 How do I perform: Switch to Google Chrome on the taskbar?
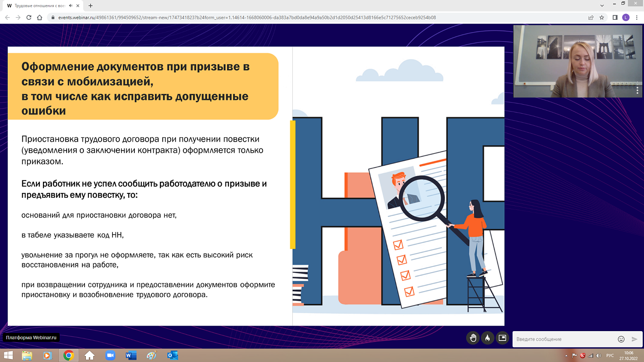(x=69, y=355)
